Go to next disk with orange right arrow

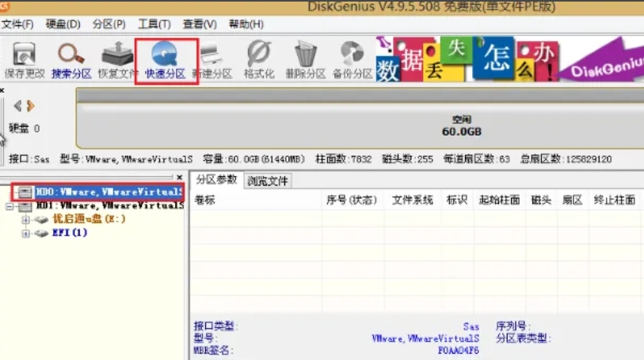coord(30,106)
